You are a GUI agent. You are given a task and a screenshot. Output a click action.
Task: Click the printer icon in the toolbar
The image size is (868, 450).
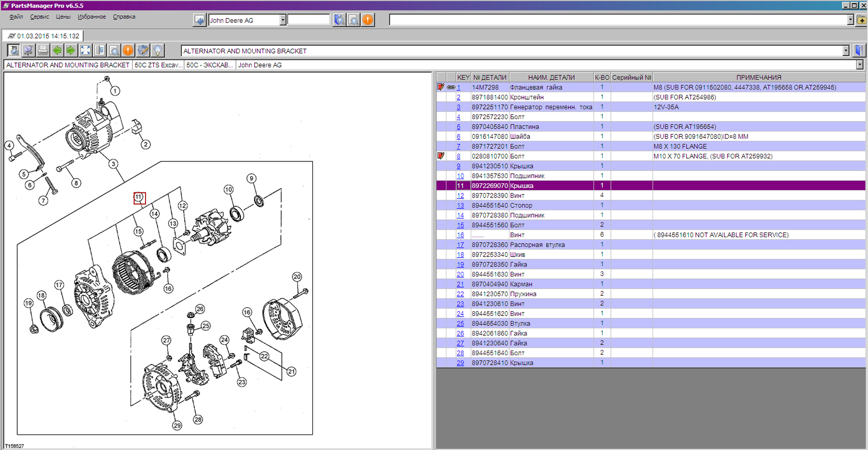click(43, 51)
